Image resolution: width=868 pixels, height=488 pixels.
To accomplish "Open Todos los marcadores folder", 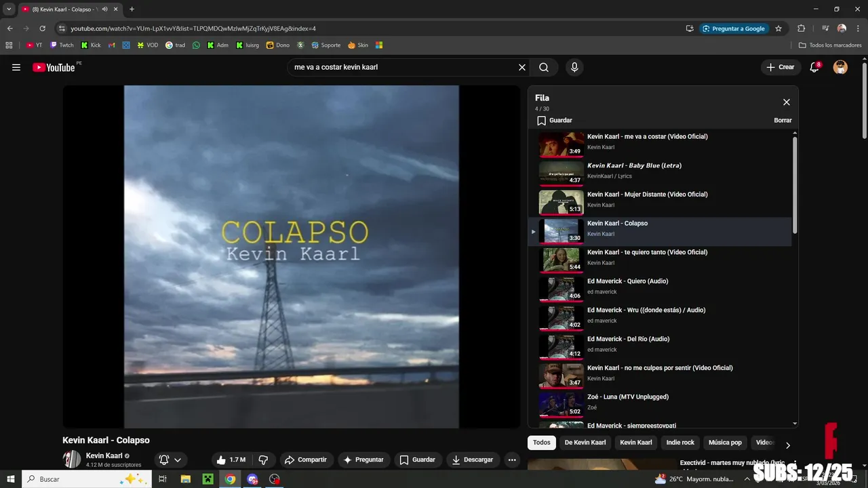I will pyautogui.click(x=830, y=45).
